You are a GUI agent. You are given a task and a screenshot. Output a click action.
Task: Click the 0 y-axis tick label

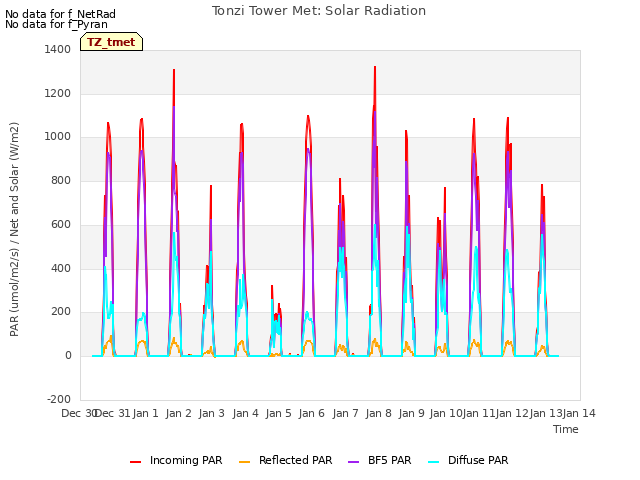68,356
